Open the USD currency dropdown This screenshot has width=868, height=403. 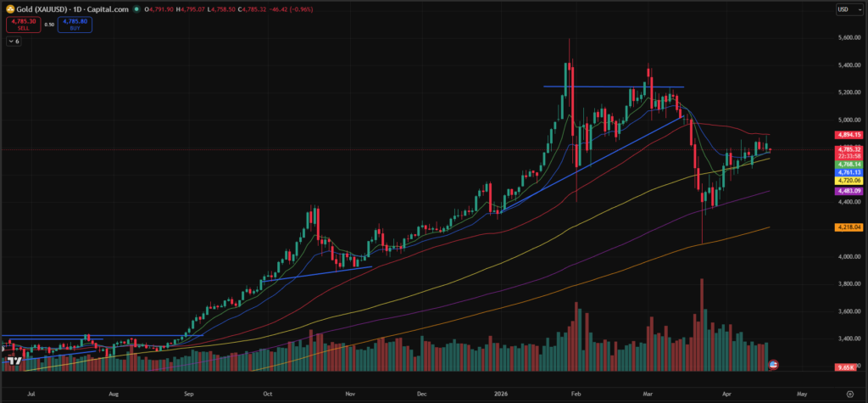(846, 9)
